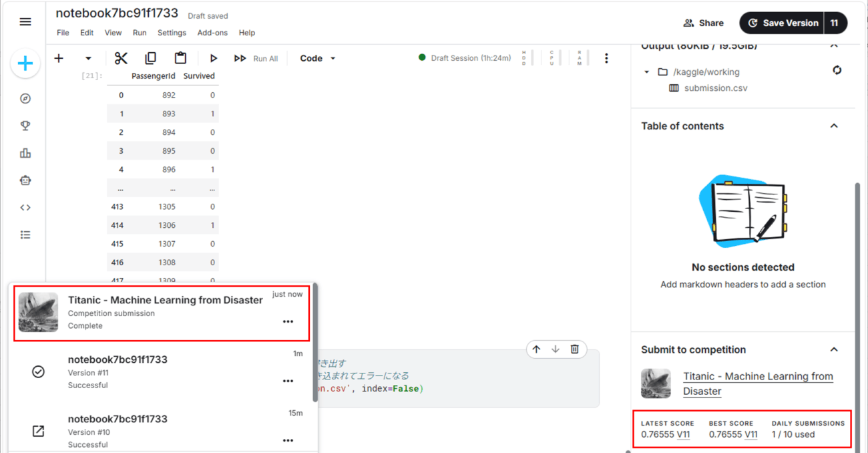Collapse the Submit to competition section

(834, 349)
